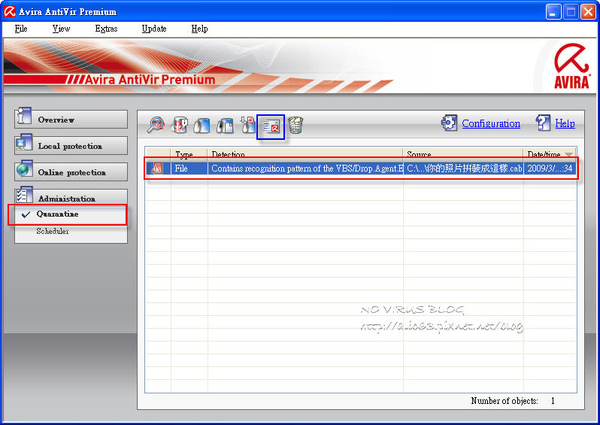The height and width of the screenshot is (425, 600).
Task: Close the Avira AntiVir Premium window
Action: click(588, 12)
